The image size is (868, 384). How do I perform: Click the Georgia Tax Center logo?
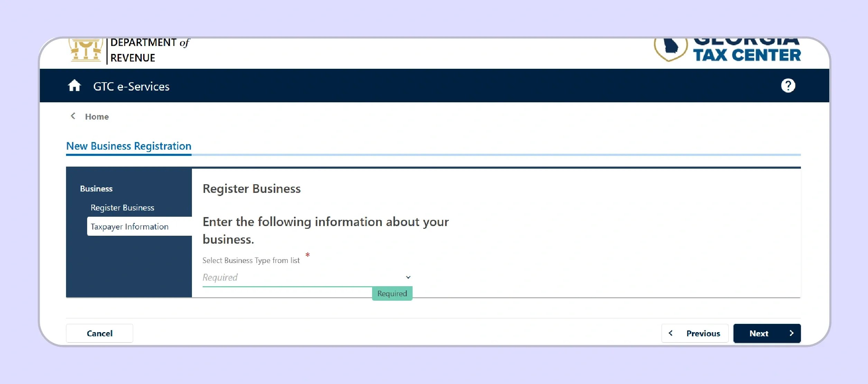pos(727,50)
